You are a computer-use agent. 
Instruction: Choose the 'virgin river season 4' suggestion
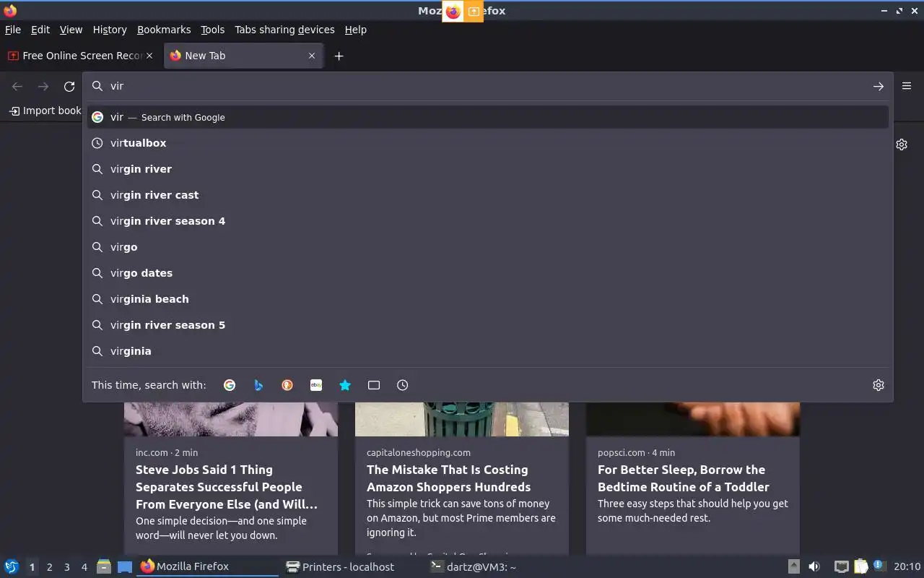click(x=488, y=221)
